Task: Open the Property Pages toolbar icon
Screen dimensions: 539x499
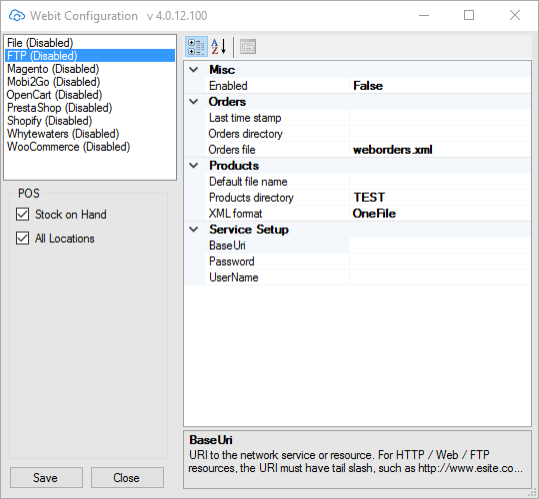Action: pyautogui.click(x=248, y=46)
